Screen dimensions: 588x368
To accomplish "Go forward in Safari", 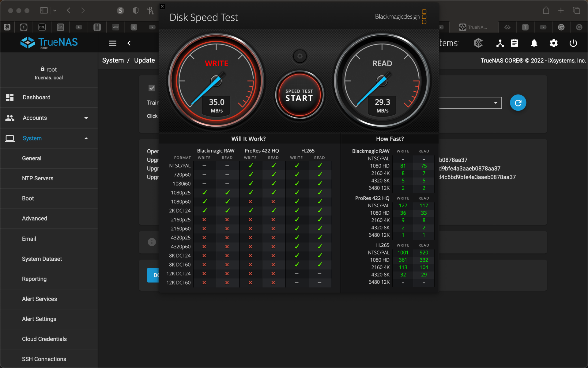I will coord(83,10).
